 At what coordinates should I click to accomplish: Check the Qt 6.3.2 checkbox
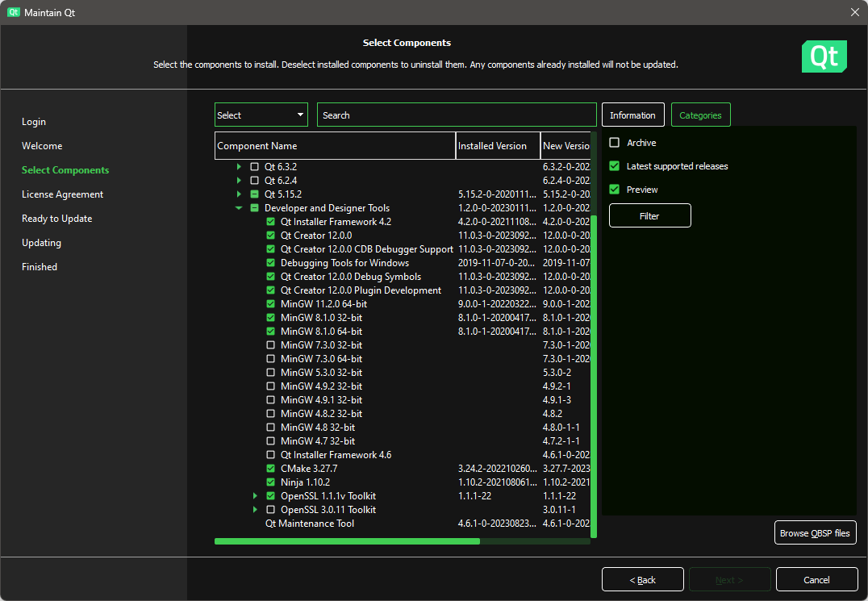pyautogui.click(x=255, y=166)
